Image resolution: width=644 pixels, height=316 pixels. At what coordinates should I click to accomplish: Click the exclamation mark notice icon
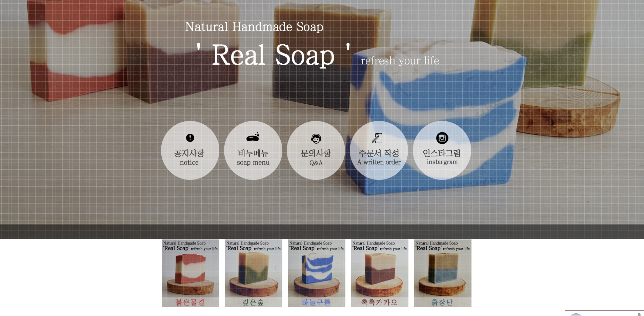click(x=190, y=138)
